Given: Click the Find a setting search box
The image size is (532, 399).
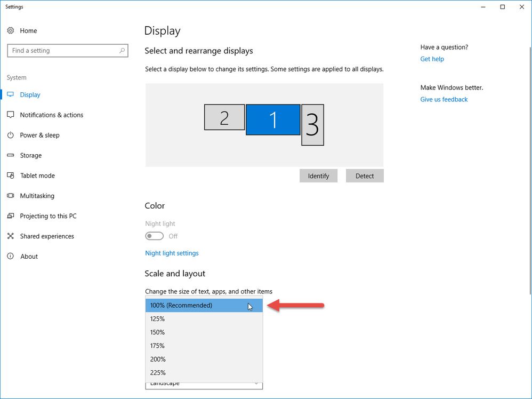Looking at the screenshot, I should 68,51.
